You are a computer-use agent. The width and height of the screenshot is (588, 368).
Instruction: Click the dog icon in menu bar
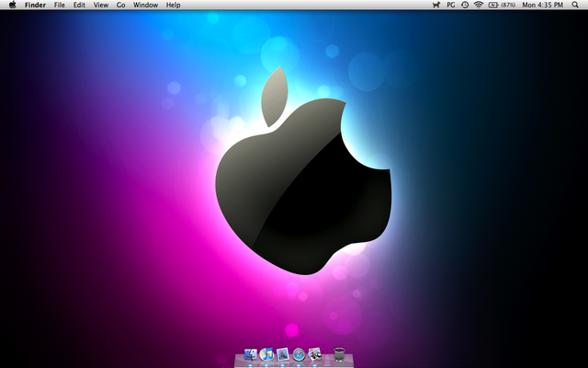436,5
